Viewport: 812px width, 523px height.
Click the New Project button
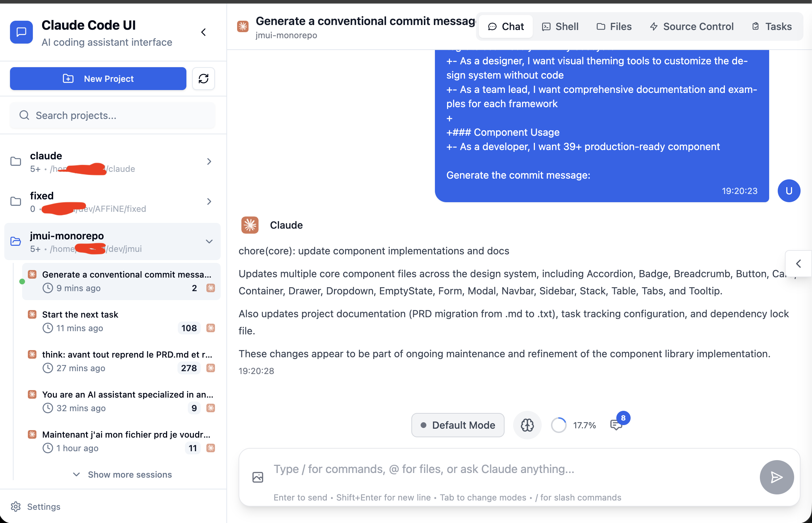(x=98, y=79)
